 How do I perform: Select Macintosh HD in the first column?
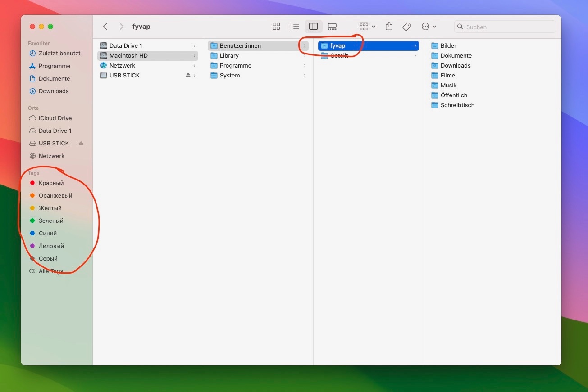(148, 55)
